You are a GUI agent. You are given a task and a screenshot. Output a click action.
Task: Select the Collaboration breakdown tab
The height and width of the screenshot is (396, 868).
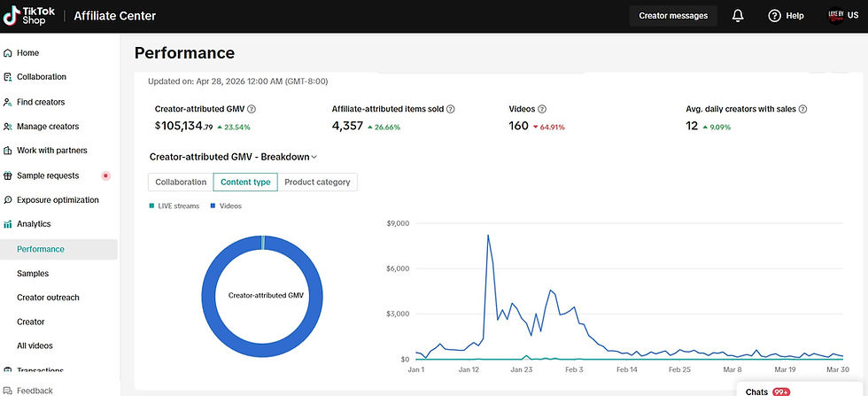coord(181,182)
